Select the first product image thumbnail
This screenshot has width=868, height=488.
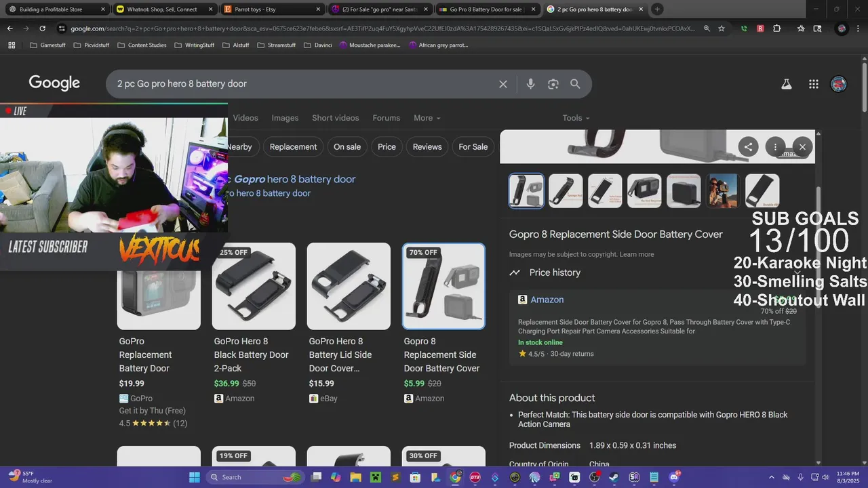[x=526, y=190]
